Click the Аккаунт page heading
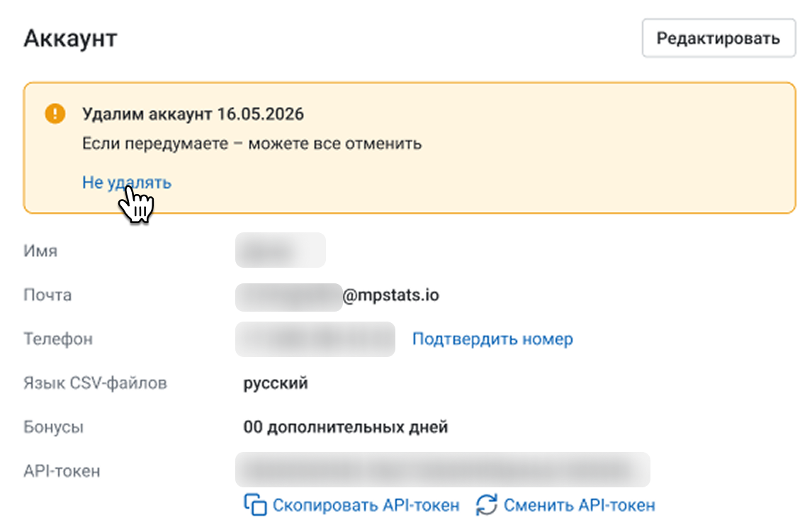The height and width of the screenshot is (527, 812). (x=70, y=38)
